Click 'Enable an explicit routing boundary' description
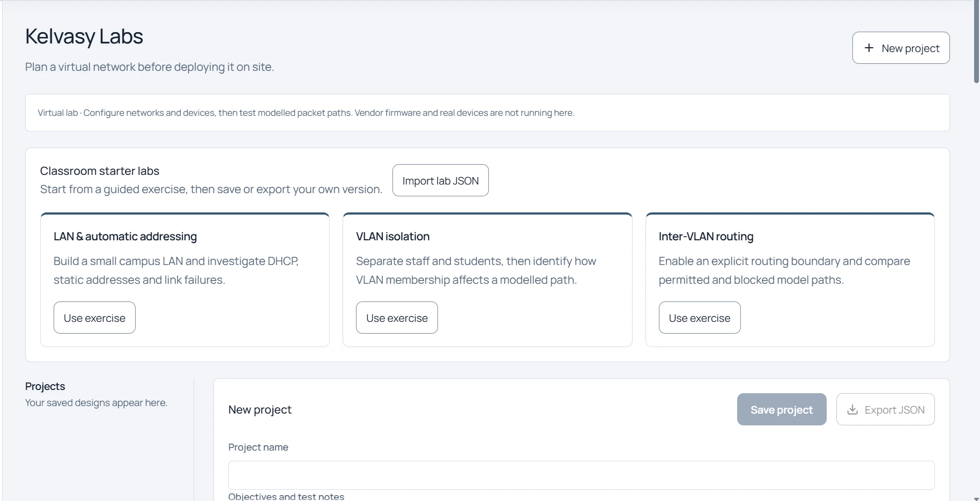Viewport: 980px width, 501px height. 784,270
